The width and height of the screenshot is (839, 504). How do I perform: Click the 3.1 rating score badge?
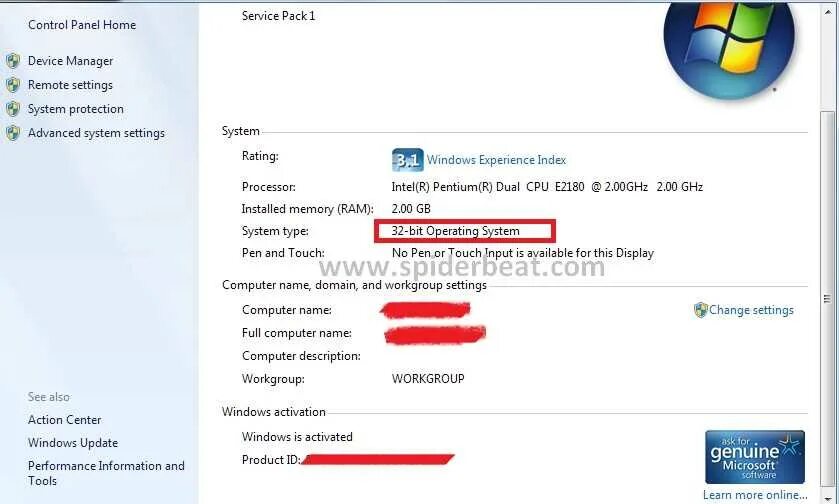pyautogui.click(x=407, y=160)
